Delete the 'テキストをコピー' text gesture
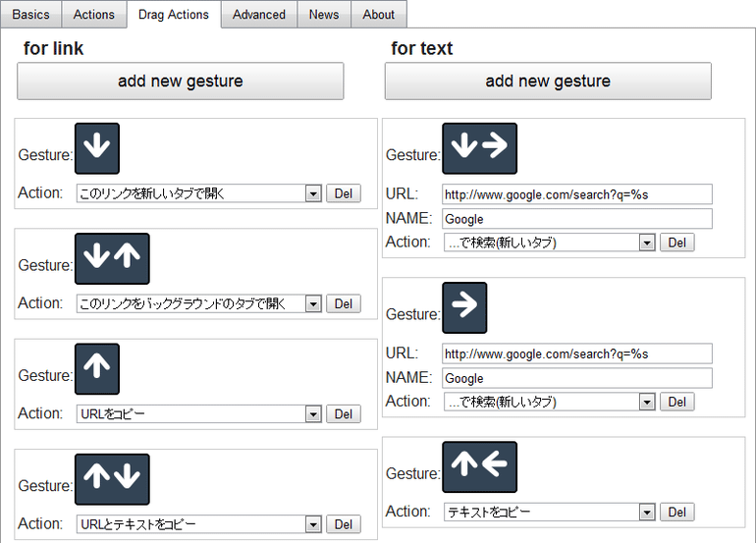 click(676, 512)
